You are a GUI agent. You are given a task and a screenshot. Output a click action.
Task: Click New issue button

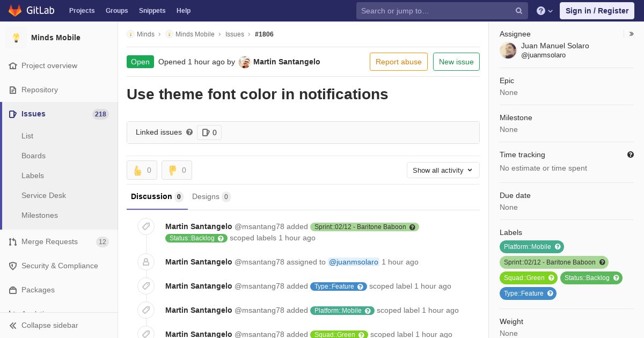456,62
